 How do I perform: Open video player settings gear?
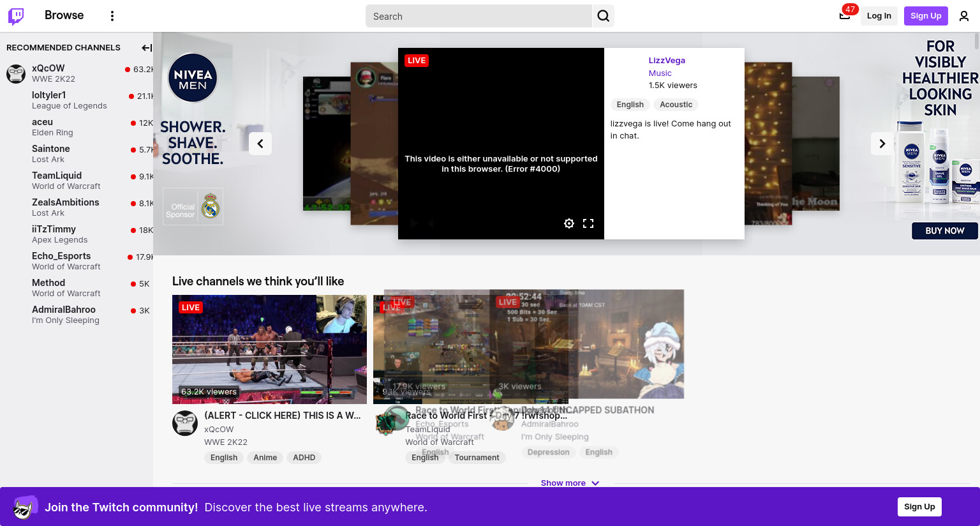coord(569,223)
